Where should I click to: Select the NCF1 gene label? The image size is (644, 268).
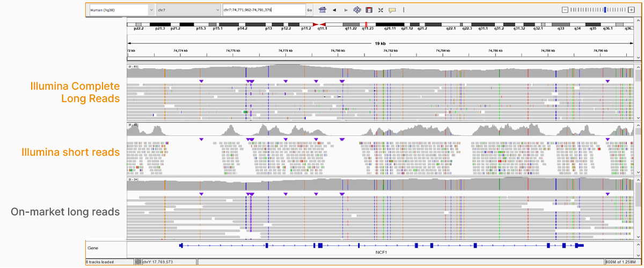[381, 251]
